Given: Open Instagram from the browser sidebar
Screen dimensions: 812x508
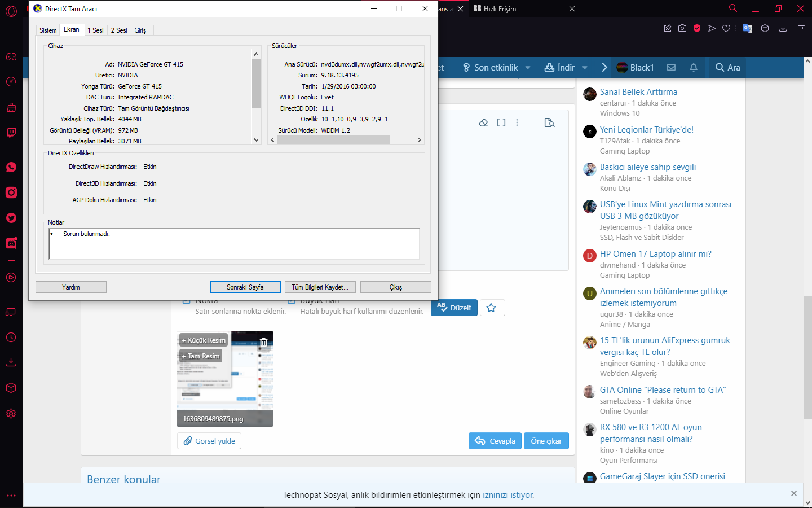Looking at the screenshot, I should tap(11, 192).
